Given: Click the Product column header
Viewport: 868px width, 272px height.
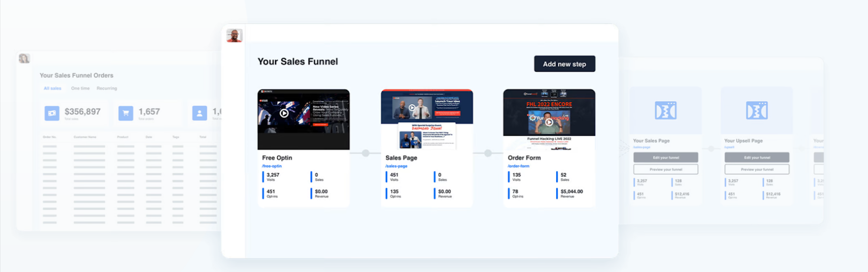Looking at the screenshot, I should tap(123, 137).
